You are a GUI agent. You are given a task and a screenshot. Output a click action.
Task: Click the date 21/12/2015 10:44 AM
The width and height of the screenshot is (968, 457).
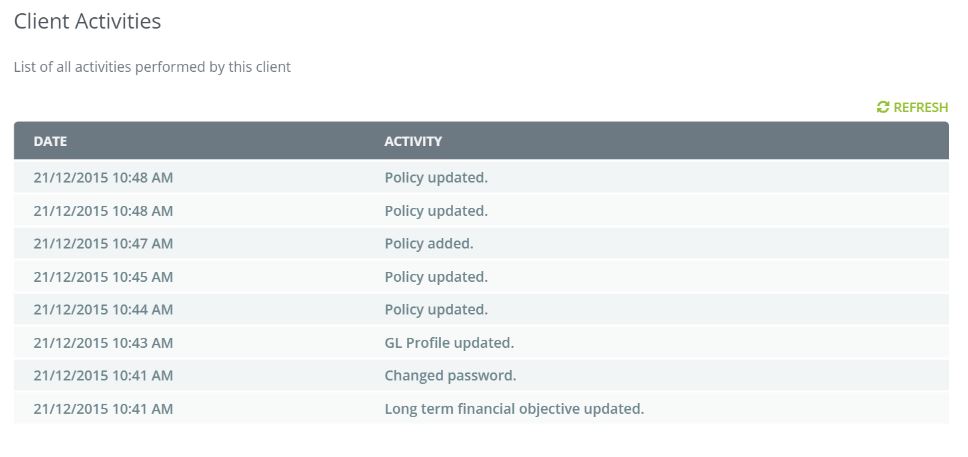[x=103, y=309]
